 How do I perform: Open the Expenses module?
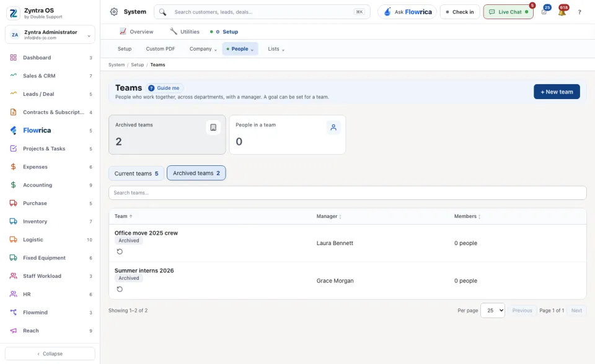pyautogui.click(x=50, y=167)
